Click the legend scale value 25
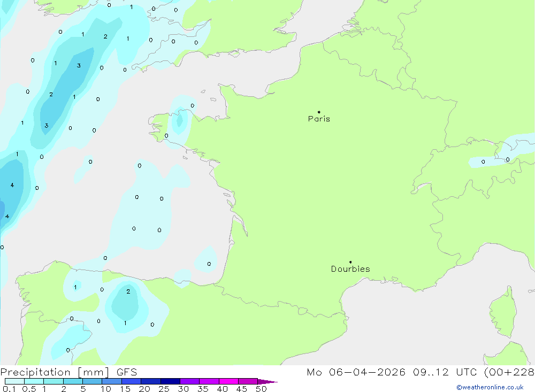The width and height of the screenshot is (535, 392). (164, 389)
